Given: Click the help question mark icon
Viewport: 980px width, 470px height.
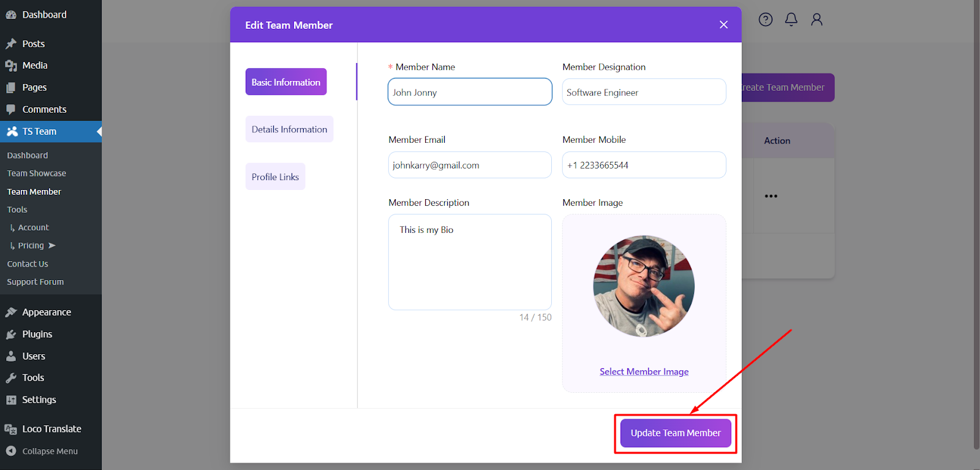Looking at the screenshot, I should click(766, 20).
